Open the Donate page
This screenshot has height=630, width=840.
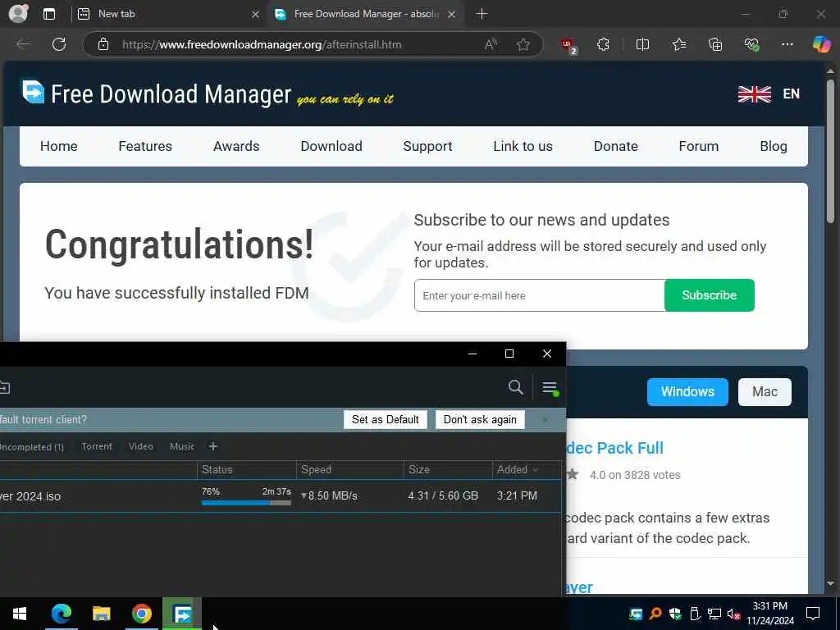[615, 146]
